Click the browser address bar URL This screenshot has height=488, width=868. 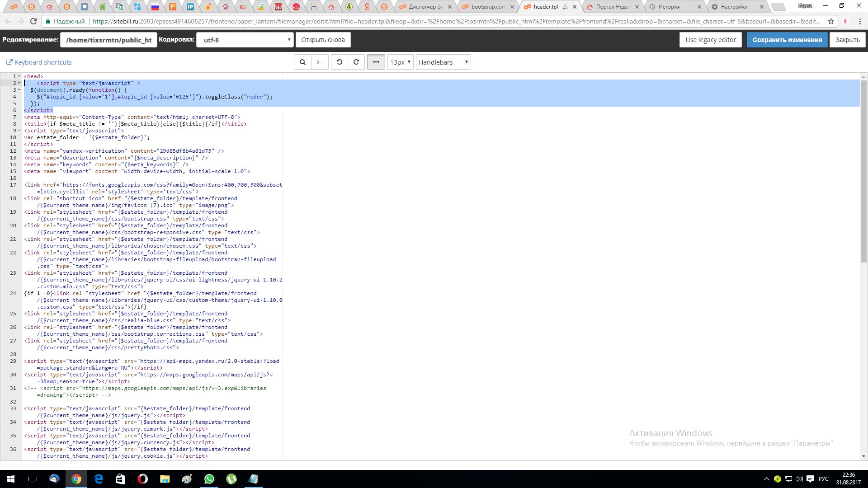(457, 21)
